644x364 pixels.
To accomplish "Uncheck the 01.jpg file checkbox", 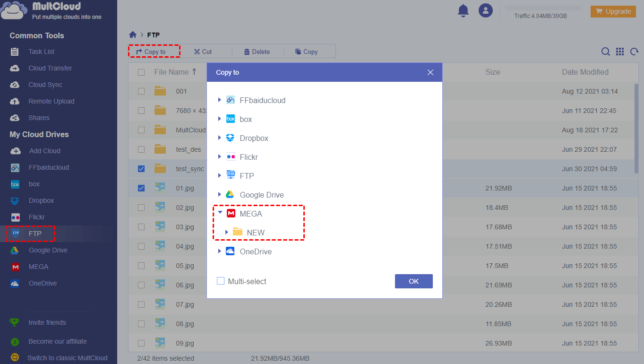I will click(x=141, y=188).
